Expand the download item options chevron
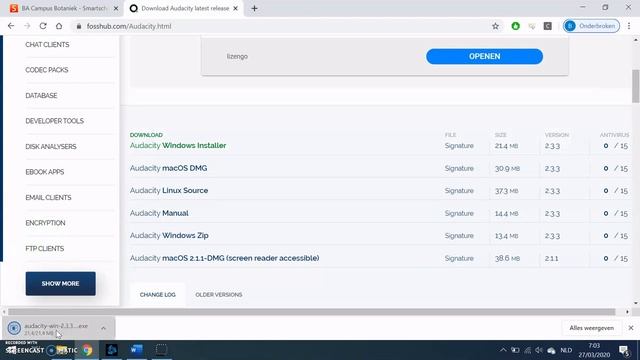The width and height of the screenshot is (640, 360). [x=104, y=328]
